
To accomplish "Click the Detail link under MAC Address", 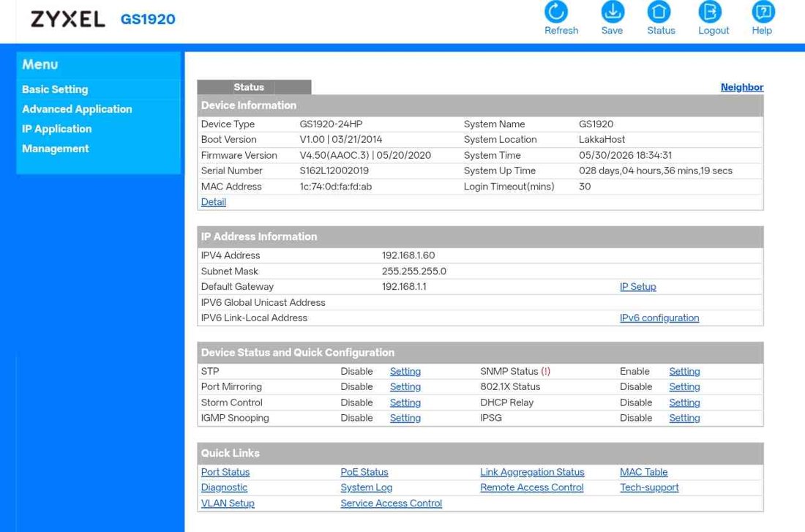I will tap(214, 202).
